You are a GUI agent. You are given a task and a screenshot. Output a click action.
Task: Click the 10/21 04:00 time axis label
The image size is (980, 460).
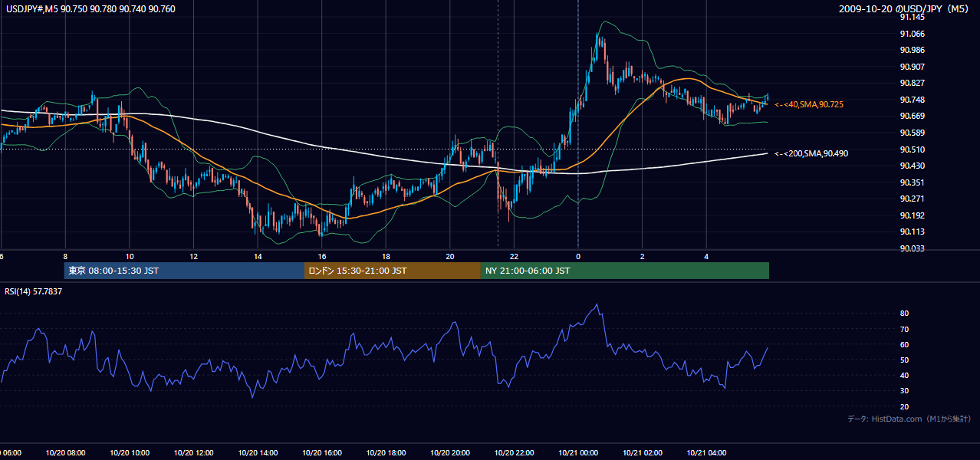coord(706,453)
